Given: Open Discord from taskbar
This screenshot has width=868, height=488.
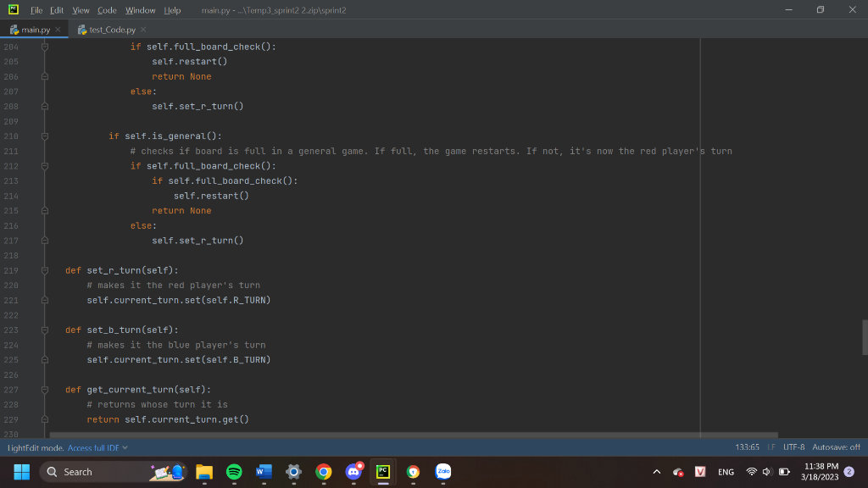Looking at the screenshot, I should click(353, 472).
